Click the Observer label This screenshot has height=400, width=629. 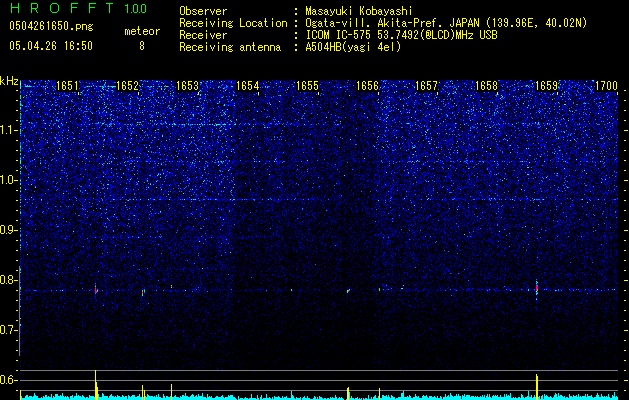[x=203, y=11]
